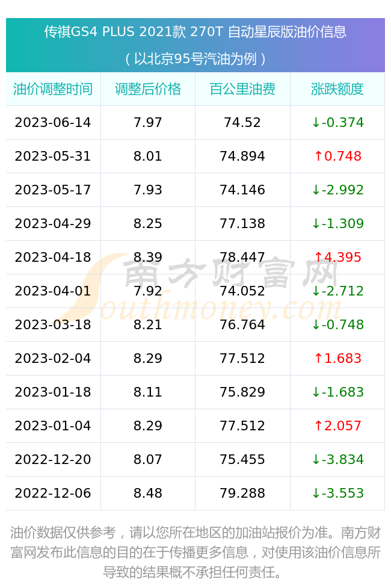
Task: Click change value ↑1.683
Action: click(337, 359)
